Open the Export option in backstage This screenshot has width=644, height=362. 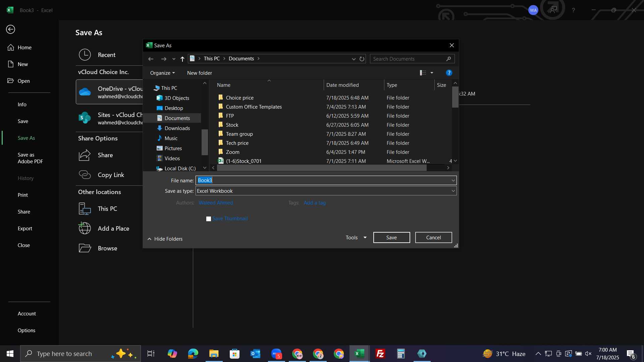(25, 229)
